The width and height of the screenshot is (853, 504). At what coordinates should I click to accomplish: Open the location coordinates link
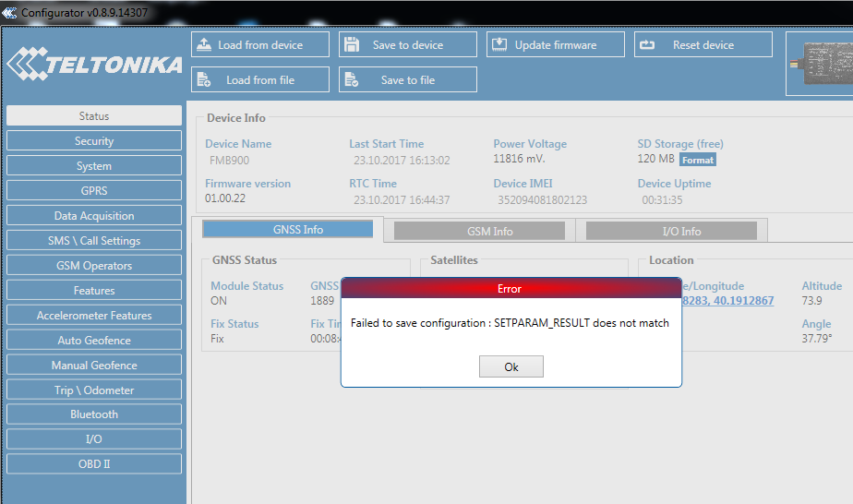tap(729, 301)
